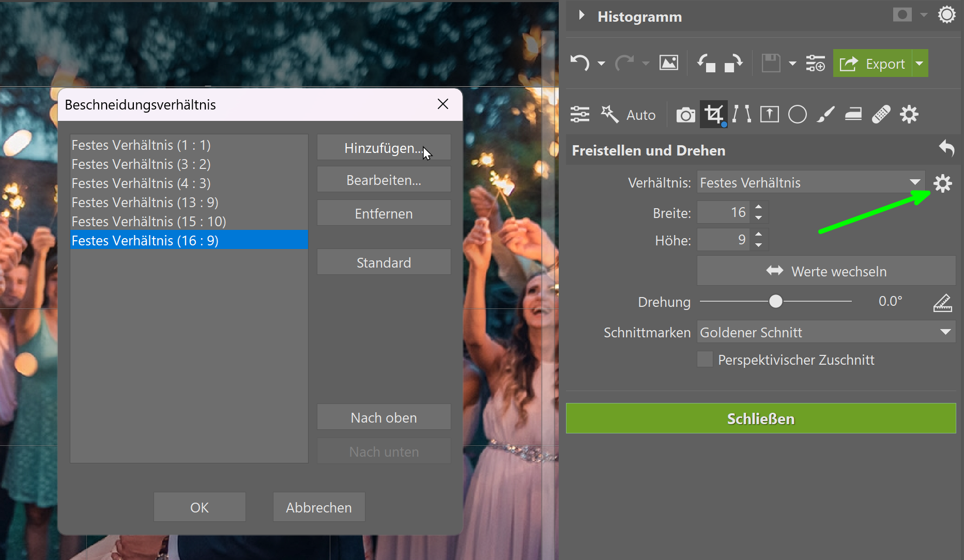Confirm dialog with OK
Image resolution: width=964 pixels, height=560 pixels.
pyautogui.click(x=200, y=507)
